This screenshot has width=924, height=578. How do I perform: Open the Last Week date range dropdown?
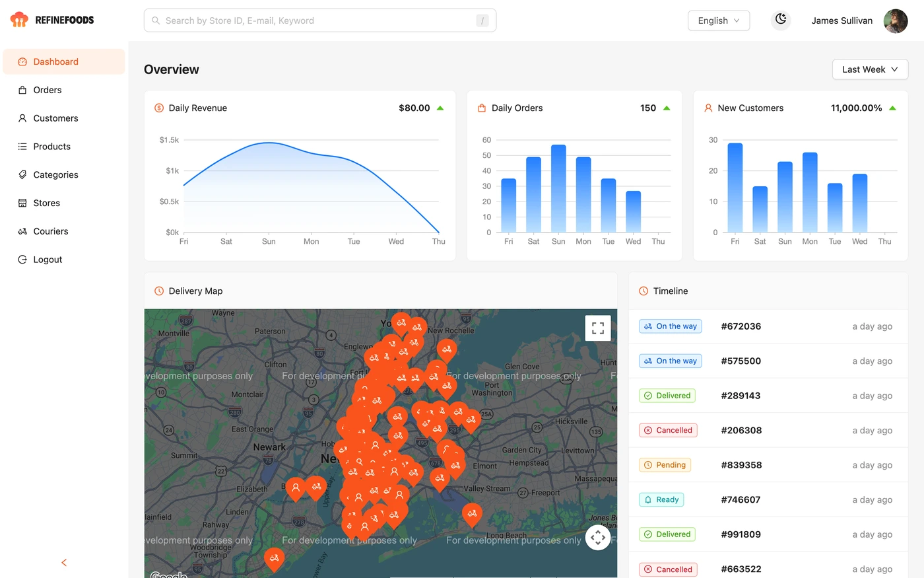click(x=870, y=69)
